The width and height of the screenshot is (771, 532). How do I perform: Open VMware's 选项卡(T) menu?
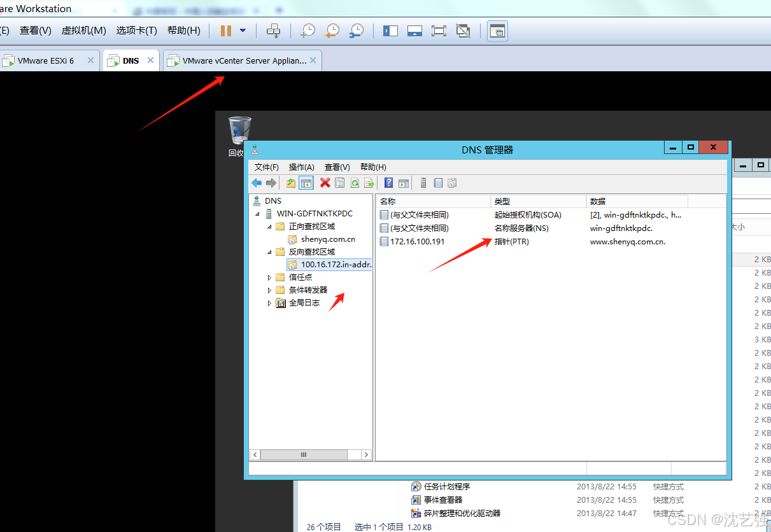point(136,31)
